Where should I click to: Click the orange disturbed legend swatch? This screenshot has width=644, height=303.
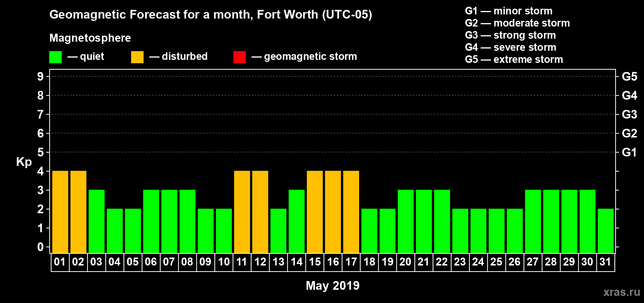tap(137, 57)
